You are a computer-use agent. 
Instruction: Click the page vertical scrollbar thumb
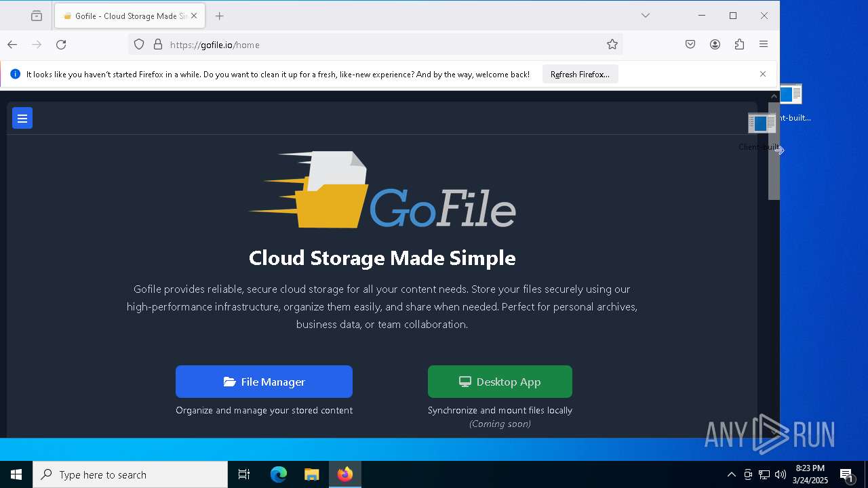(774, 152)
